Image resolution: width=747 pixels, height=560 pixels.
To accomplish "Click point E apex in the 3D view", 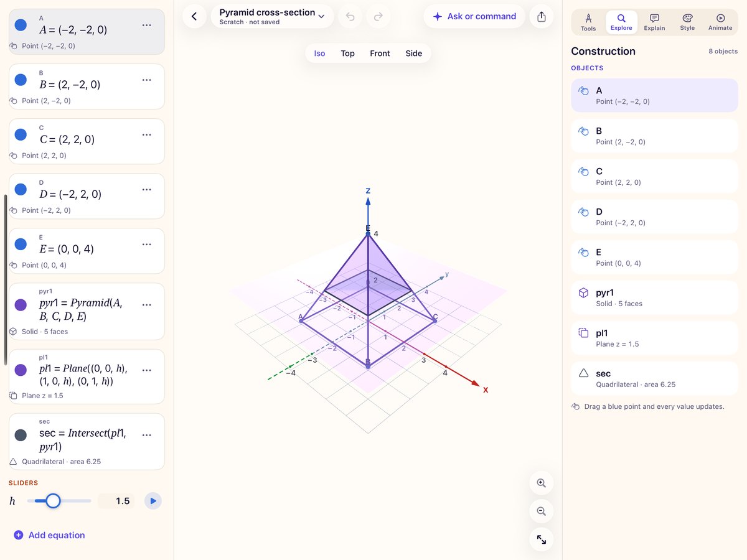I will 368,233.
